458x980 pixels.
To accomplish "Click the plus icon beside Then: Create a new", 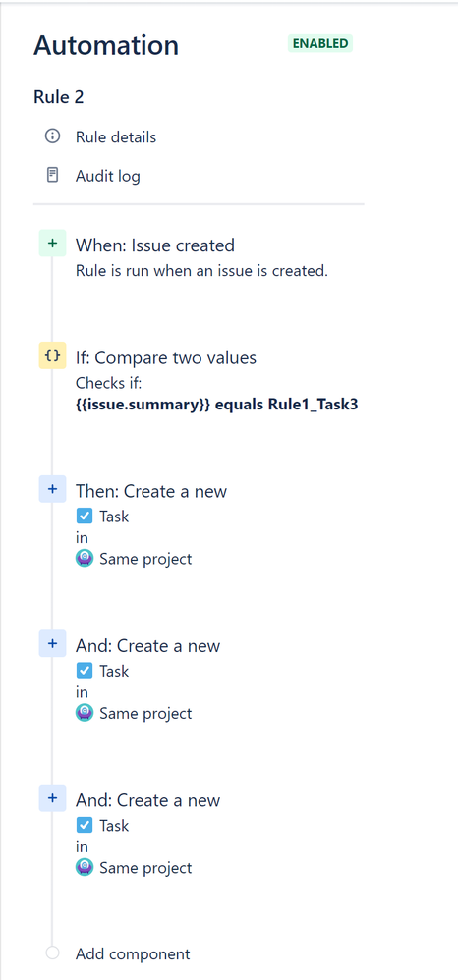I will pyautogui.click(x=52, y=489).
